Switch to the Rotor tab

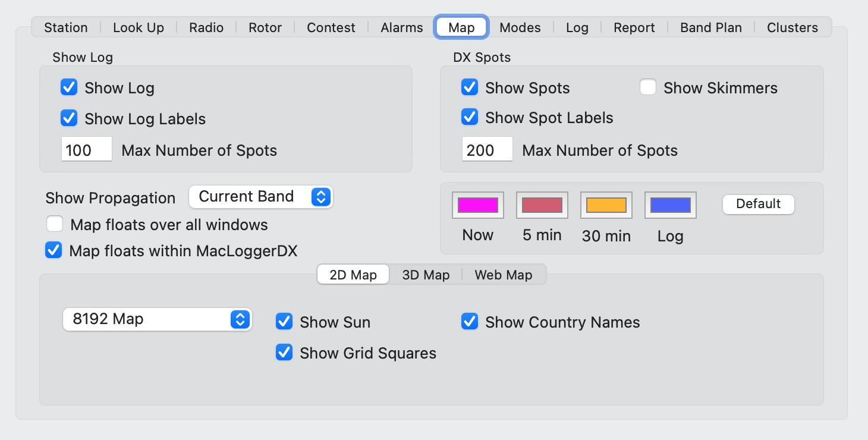265,27
